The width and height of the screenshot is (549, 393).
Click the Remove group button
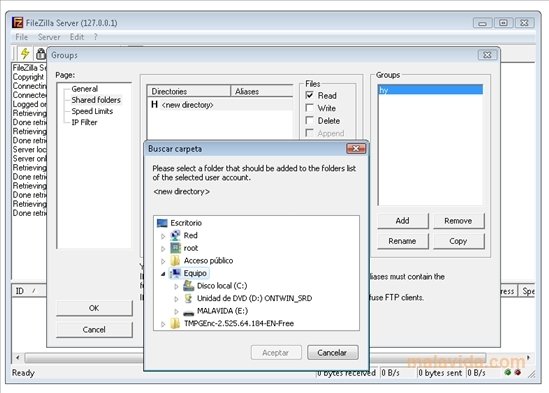tap(458, 221)
